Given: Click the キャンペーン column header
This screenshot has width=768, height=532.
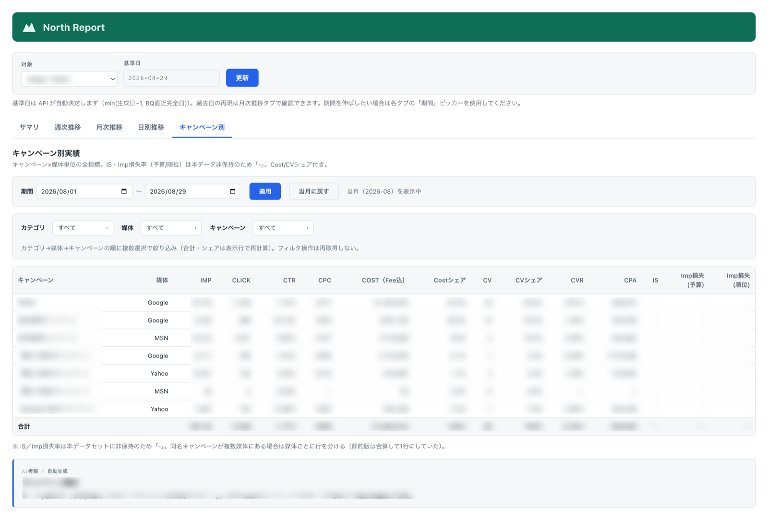Looking at the screenshot, I should click(x=36, y=280).
